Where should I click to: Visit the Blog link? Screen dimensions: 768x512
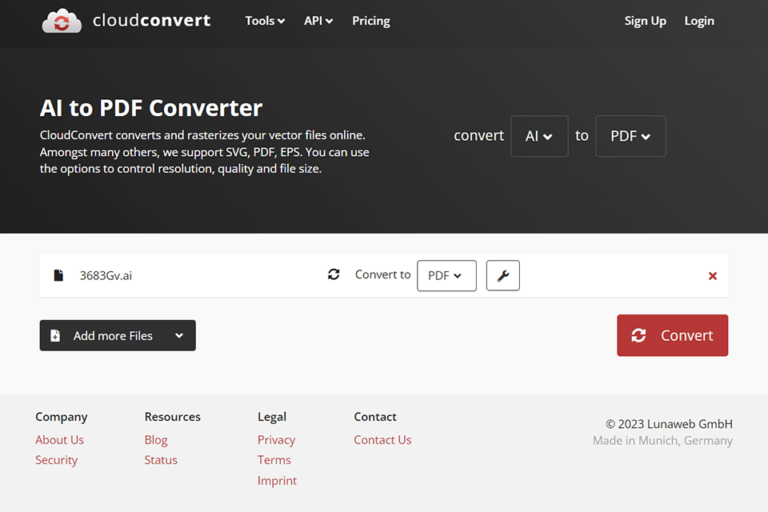click(156, 440)
